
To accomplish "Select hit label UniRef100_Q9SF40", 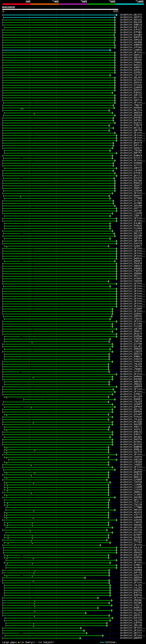I will (131, 82).
